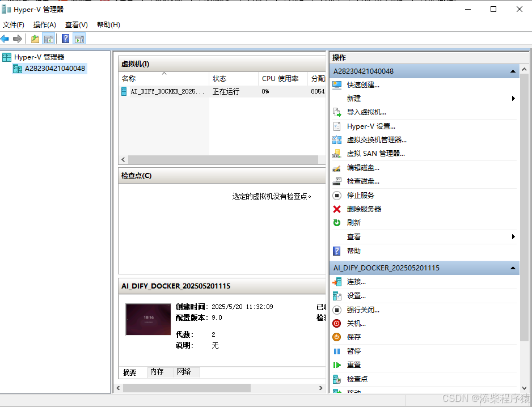The width and height of the screenshot is (532, 407).
Task: Expand the 查看 submenu arrow in the actions pane
Action: (513, 237)
